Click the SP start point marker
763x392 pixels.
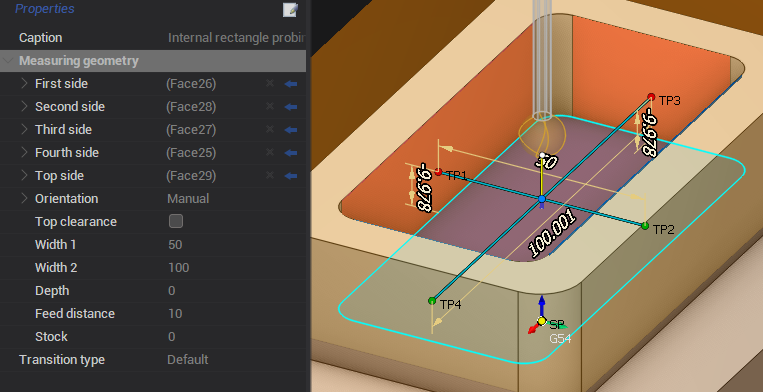541,321
